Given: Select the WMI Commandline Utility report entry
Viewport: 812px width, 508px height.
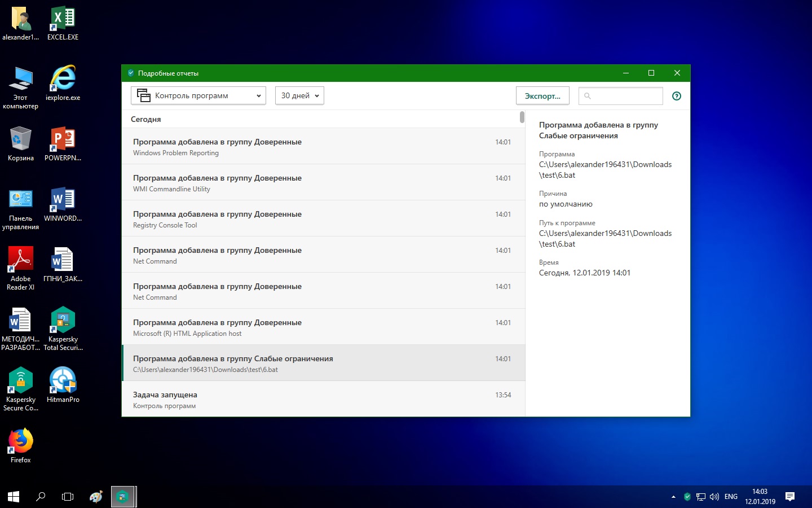Looking at the screenshot, I should click(x=323, y=183).
